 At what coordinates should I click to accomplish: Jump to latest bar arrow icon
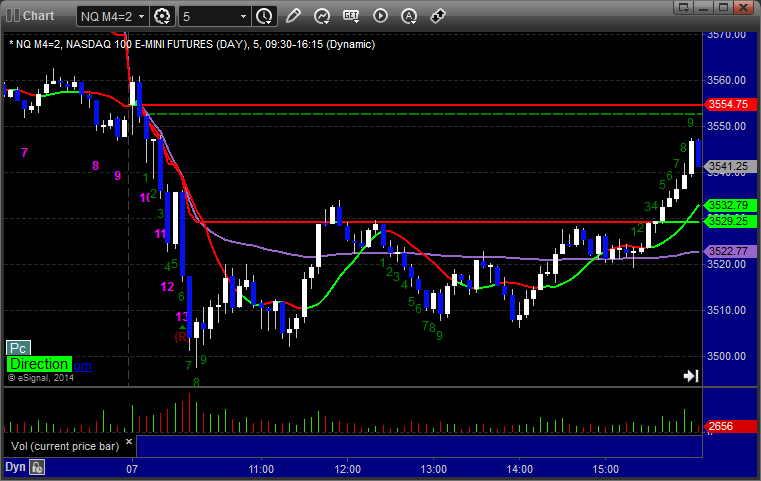691,376
